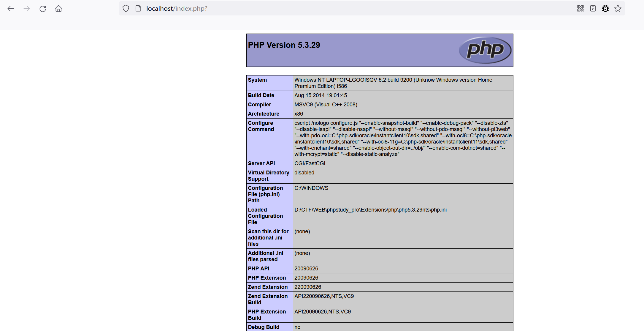Show site information page icon
The image size is (644, 331).
click(x=138, y=8)
